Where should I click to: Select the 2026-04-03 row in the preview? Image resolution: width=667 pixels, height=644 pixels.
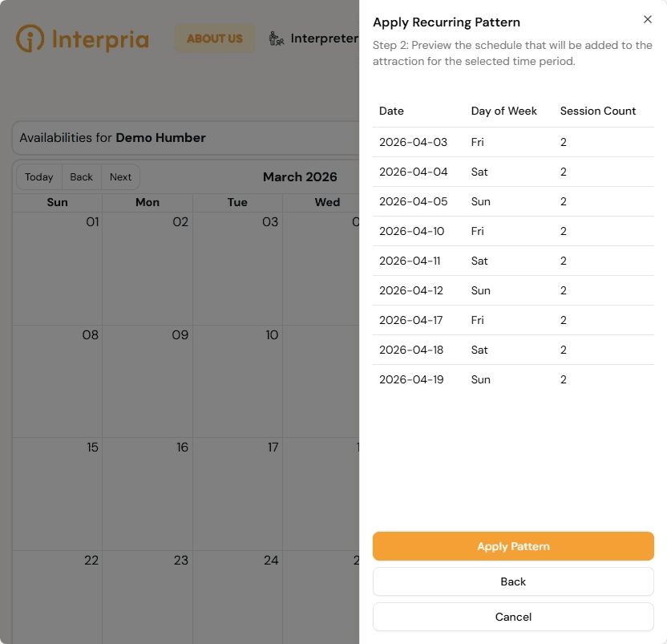(x=513, y=142)
